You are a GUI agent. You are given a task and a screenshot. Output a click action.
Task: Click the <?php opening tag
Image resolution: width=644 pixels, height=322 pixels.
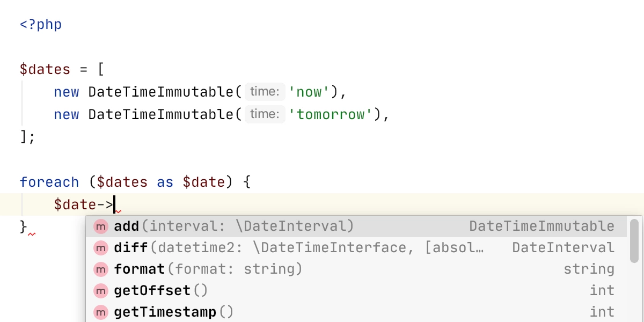pyautogui.click(x=41, y=25)
